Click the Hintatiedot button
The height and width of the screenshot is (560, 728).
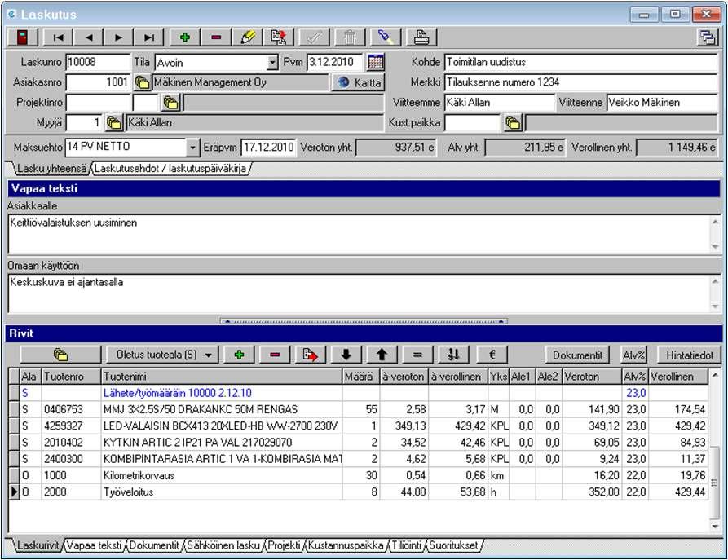690,355
